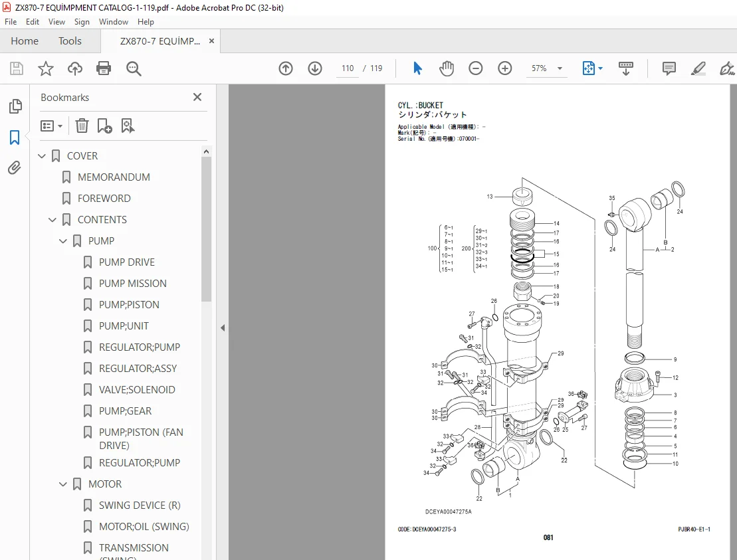Collapse the CONTENTS bookmark
This screenshot has width=737, height=560.
point(53,220)
